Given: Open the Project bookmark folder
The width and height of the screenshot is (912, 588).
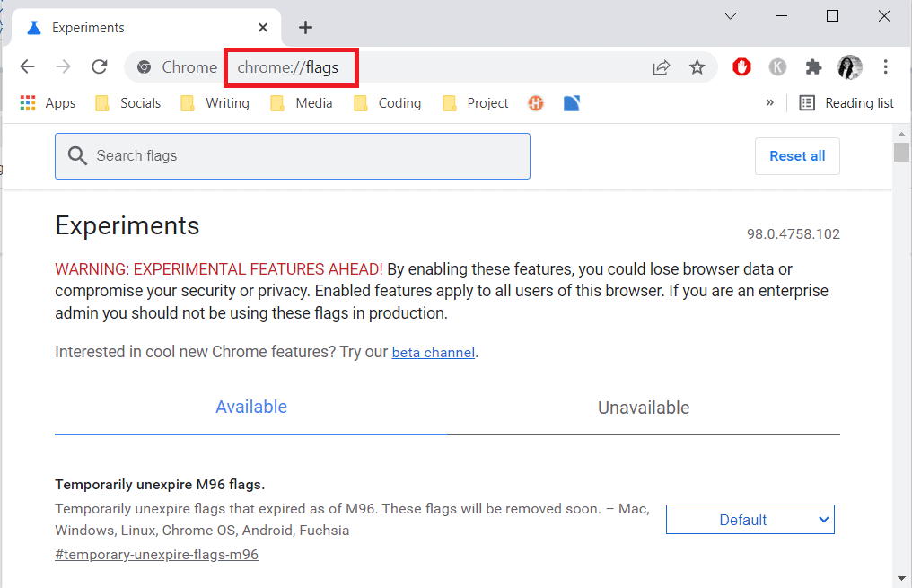Looking at the screenshot, I should (475, 103).
